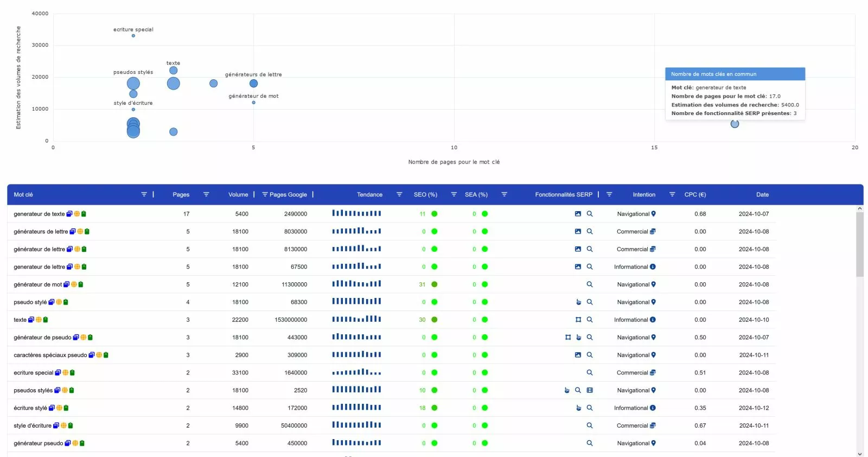Open the filter menu for 'Fonctionnalités SERP' column
This screenshot has width=868, height=457.
pos(609,194)
